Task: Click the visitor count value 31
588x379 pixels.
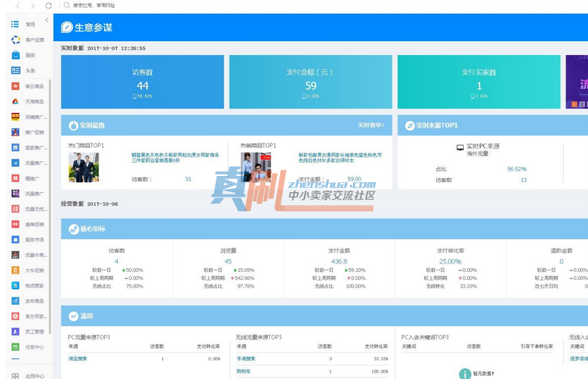Action: 189,179
